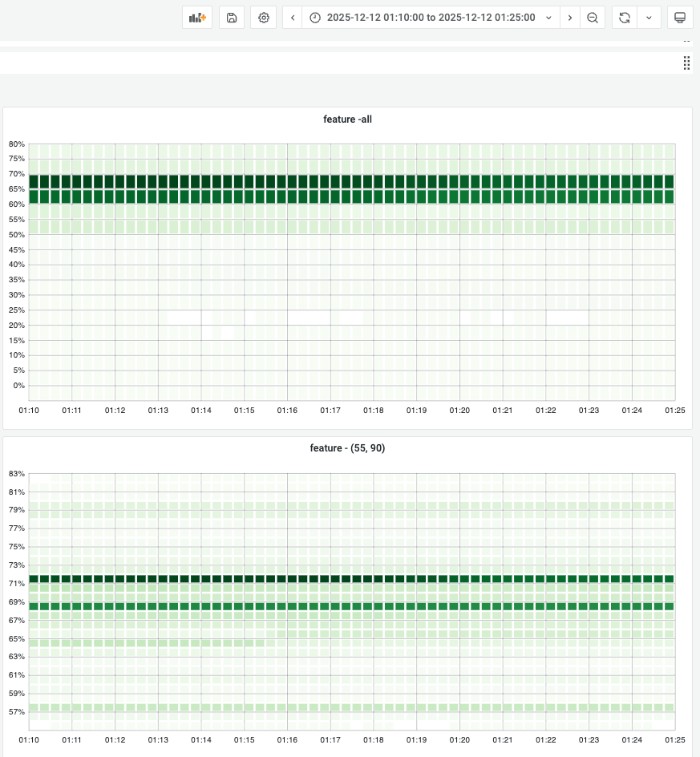Shift time range backward with left chevron
This screenshot has width=700, height=757.
click(x=293, y=18)
